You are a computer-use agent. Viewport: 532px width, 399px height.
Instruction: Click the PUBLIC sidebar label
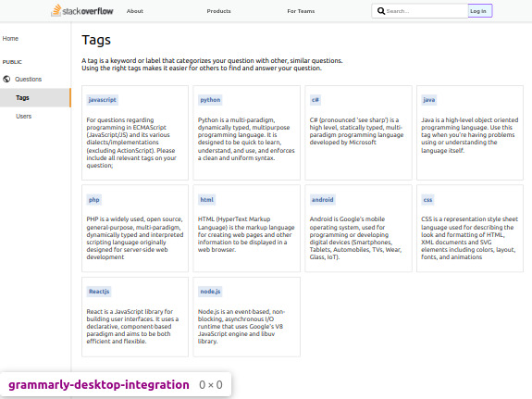pyautogui.click(x=12, y=62)
